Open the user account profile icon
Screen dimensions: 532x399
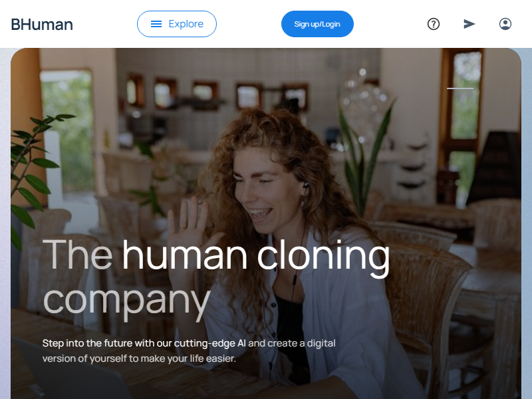click(x=505, y=24)
